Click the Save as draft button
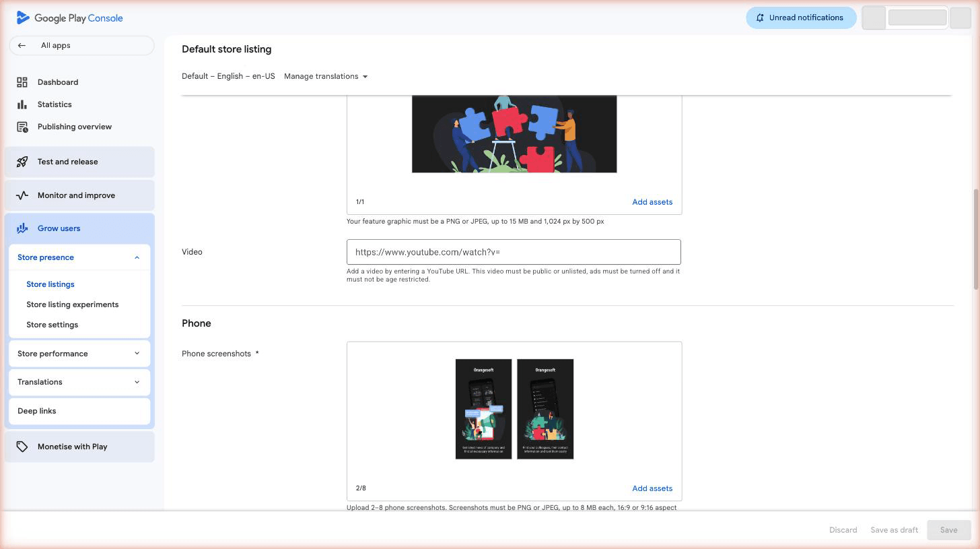This screenshot has height=549, width=980. pyautogui.click(x=893, y=529)
